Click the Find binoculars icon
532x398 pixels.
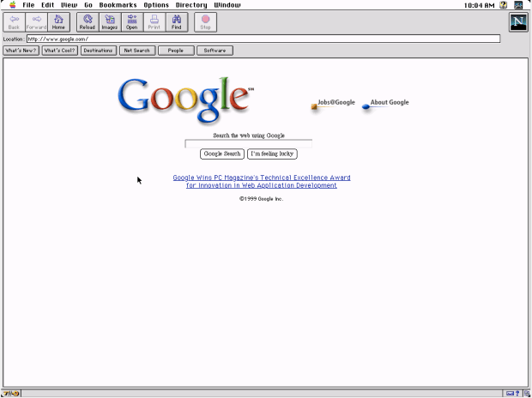[177, 21]
